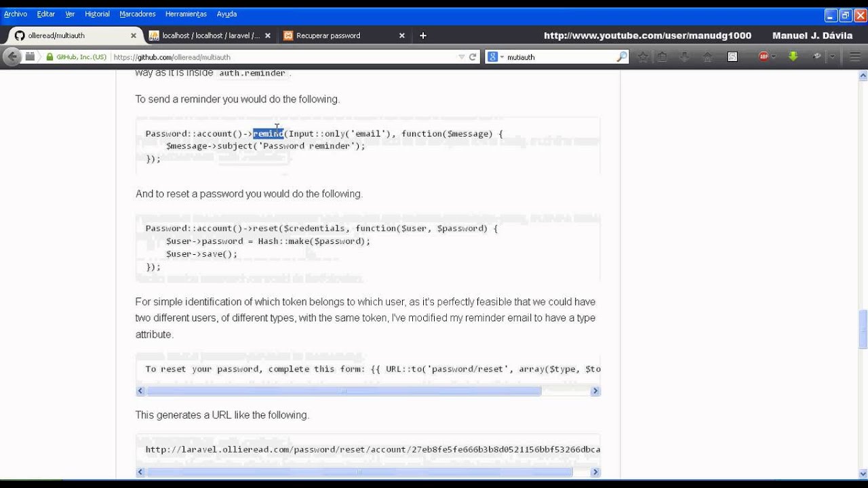Switch to the Recuperar password tab
The height and width of the screenshot is (488, 868).
point(344,35)
